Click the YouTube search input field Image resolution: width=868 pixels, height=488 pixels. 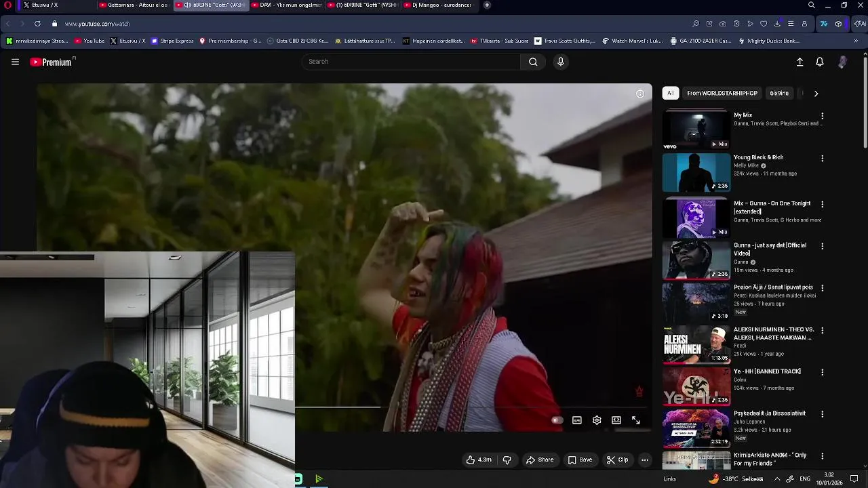pyautogui.click(x=411, y=62)
